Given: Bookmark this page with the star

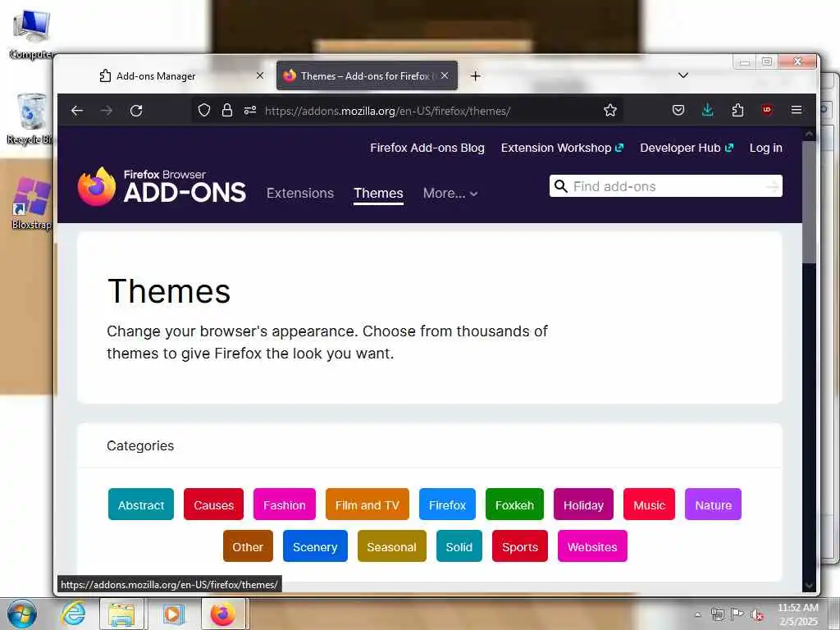Looking at the screenshot, I should pyautogui.click(x=610, y=111).
